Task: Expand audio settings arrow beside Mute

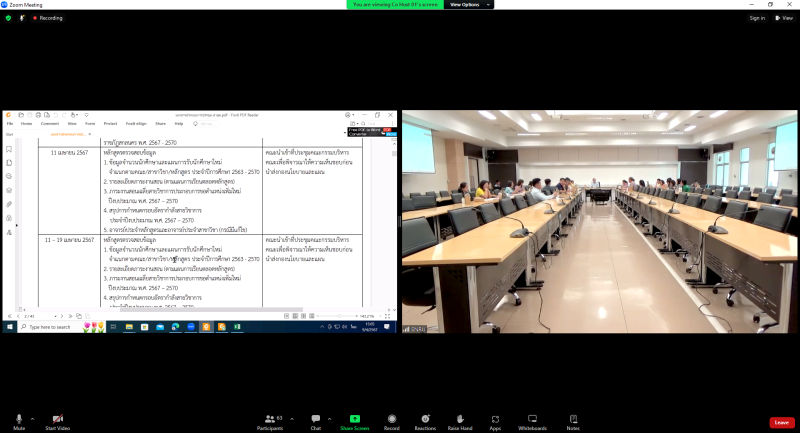Action: tap(32, 418)
